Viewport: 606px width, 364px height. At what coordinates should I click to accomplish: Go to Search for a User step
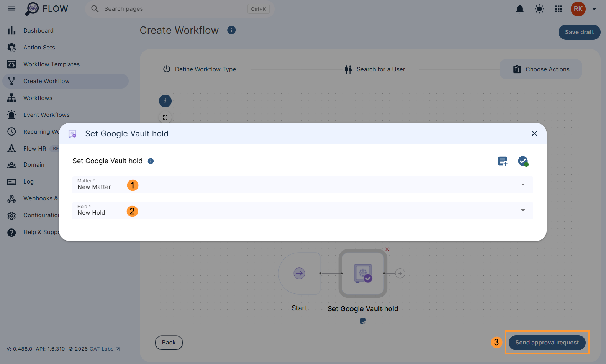375,69
